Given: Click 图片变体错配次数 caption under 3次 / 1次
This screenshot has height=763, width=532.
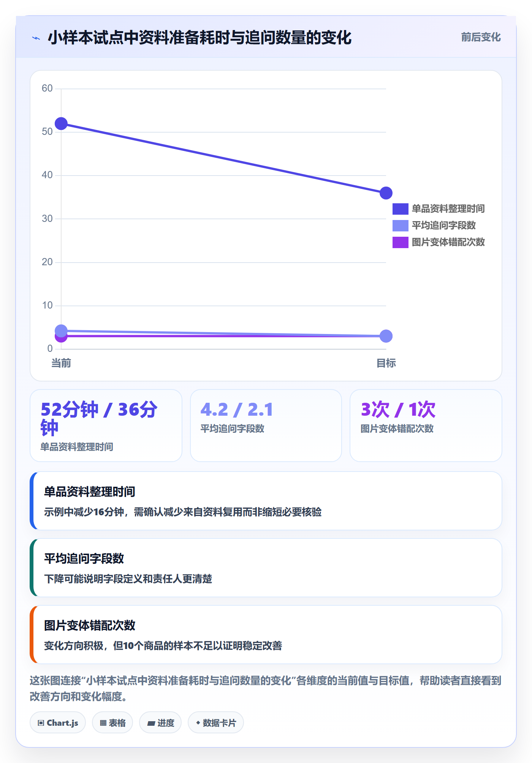Looking at the screenshot, I should [397, 429].
